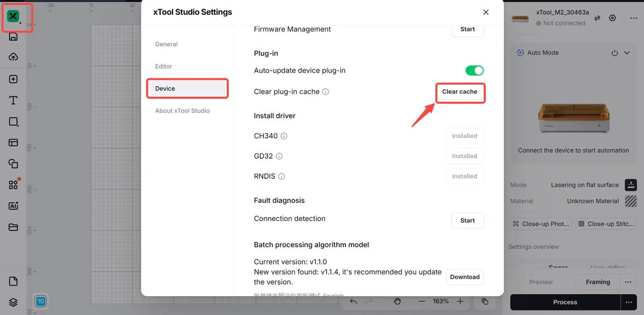Click the blue 10 badge icon
The image size is (644, 315).
(x=40, y=301)
